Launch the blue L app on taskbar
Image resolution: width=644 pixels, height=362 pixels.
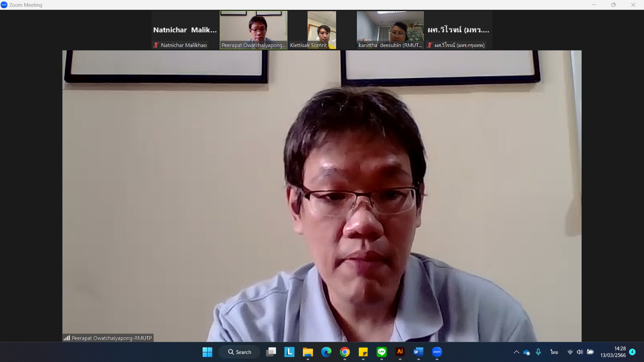click(x=289, y=352)
